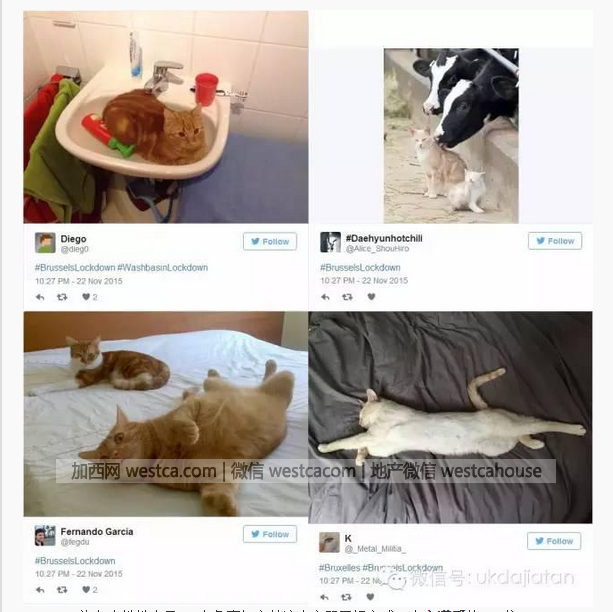Reply to Diego's washbasin cat tweet
Image resolution: width=613 pixels, height=612 pixels.
pos(40,297)
